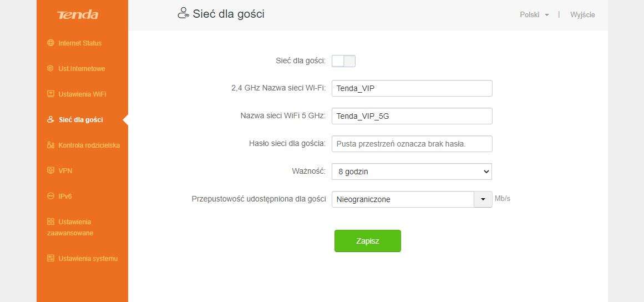
Task: Click the Wyjście logout link
Action: 582,15
